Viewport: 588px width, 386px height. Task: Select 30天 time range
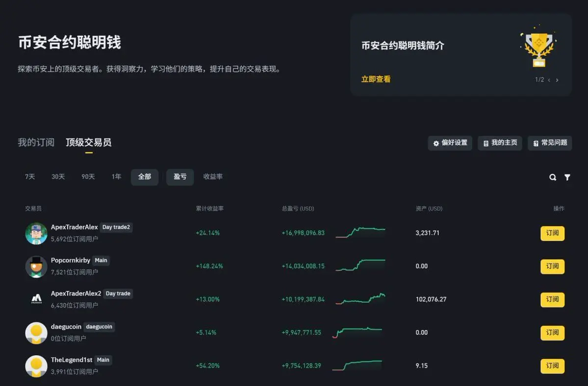tap(58, 176)
